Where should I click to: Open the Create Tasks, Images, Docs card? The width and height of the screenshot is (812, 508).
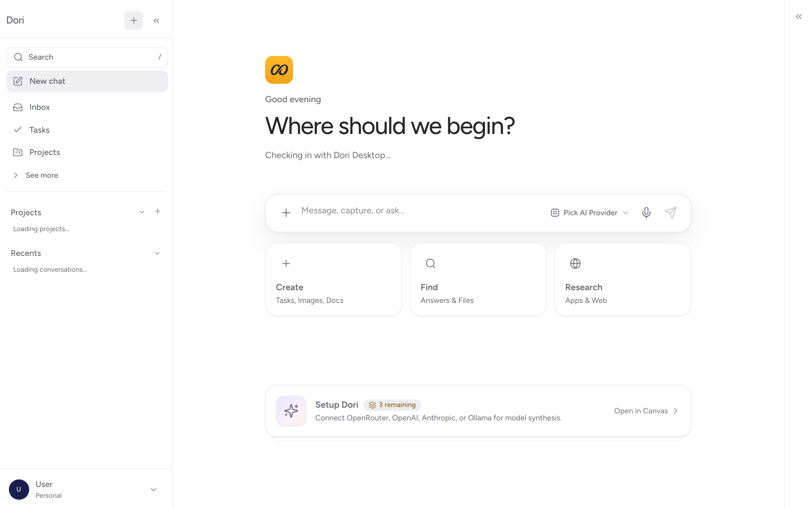pyautogui.click(x=334, y=279)
